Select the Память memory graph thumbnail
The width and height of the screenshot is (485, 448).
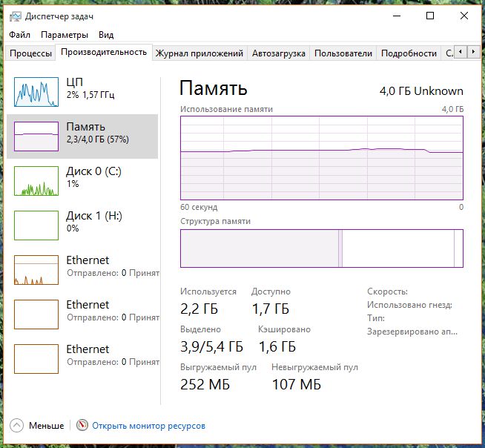pos(36,136)
